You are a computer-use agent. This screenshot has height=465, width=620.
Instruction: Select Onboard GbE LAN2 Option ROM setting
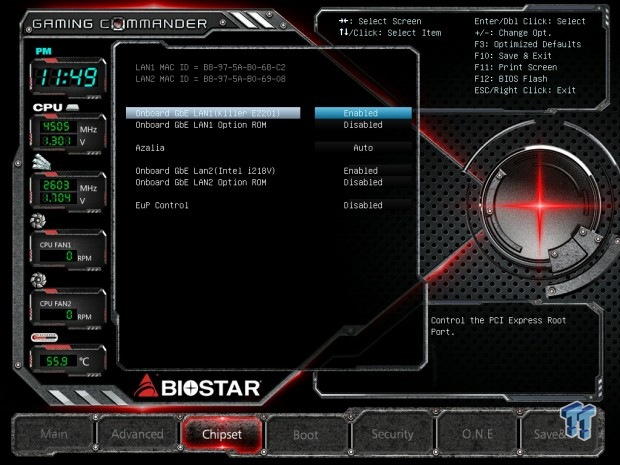[x=201, y=182]
